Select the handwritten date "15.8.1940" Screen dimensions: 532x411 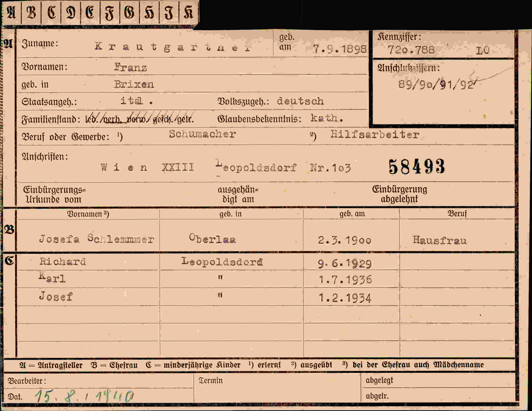pos(85,396)
